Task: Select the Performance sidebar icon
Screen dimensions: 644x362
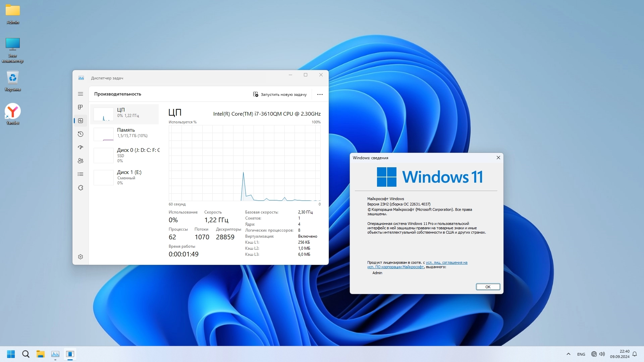Action: pyautogui.click(x=80, y=121)
